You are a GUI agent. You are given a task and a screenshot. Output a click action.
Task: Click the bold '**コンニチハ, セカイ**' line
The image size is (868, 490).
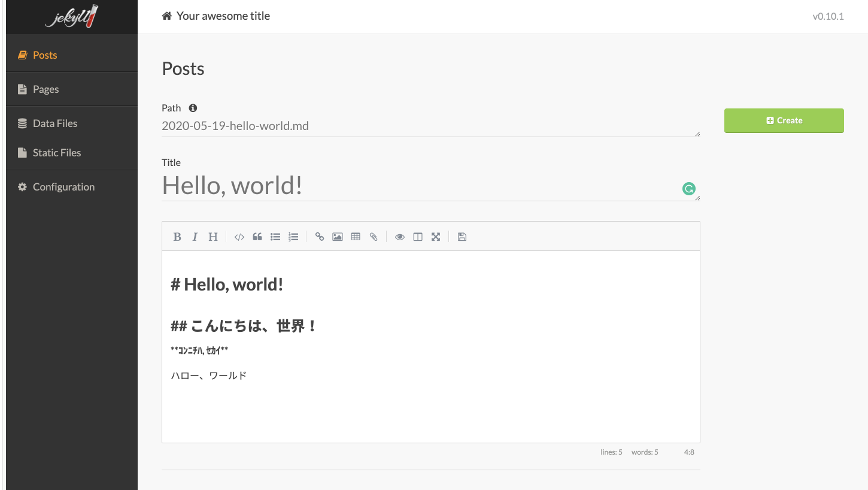199,350
